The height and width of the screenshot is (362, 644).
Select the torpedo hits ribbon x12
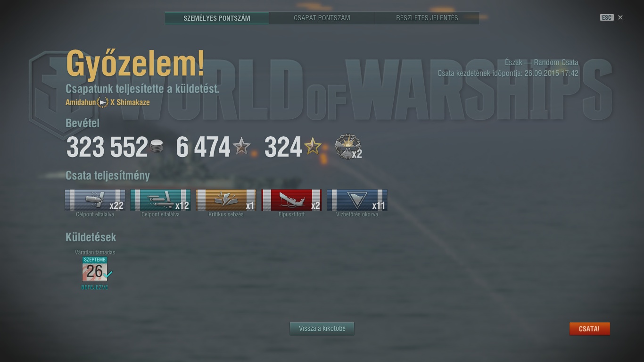pos(160,200)
